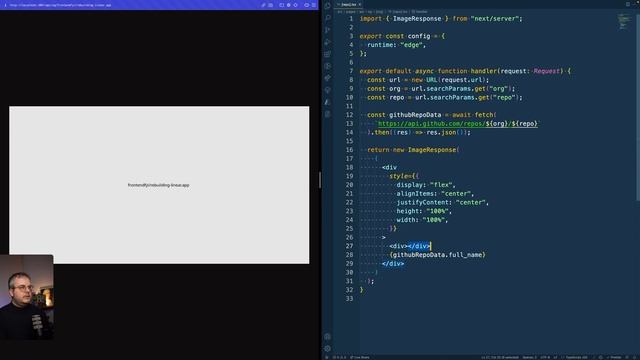Click the closing "</div>" on line 29
640x360 pixels.
[393, 264]
